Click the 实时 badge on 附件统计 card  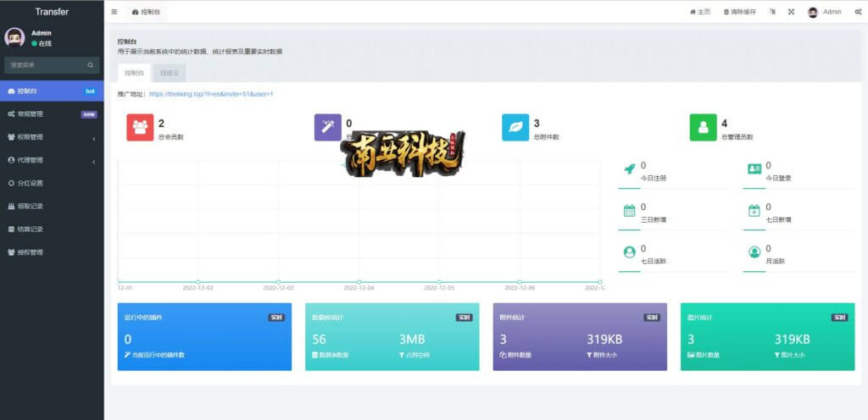652,318
